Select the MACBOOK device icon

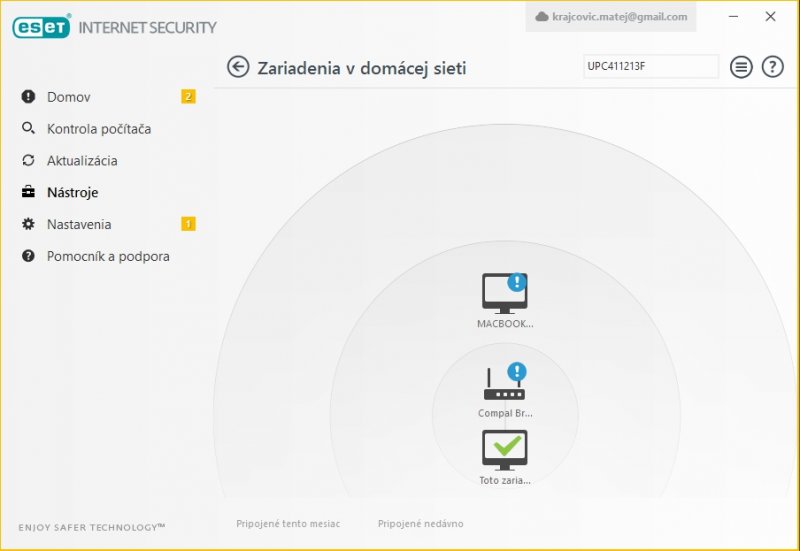click(504, 293)
